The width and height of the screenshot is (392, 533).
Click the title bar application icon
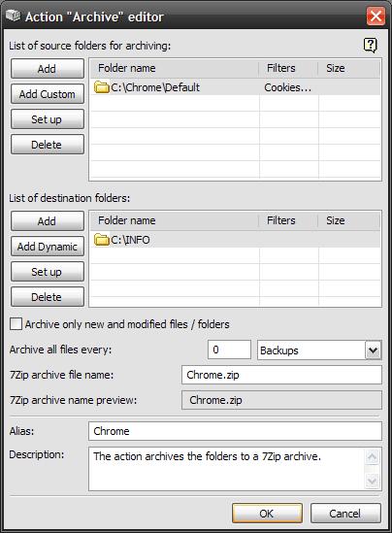(14, 16)
